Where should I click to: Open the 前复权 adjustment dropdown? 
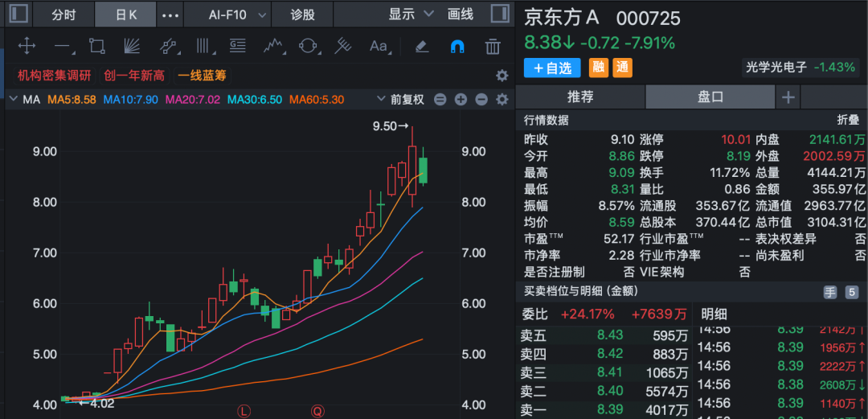pyautogui.click(x=400, y=100)
